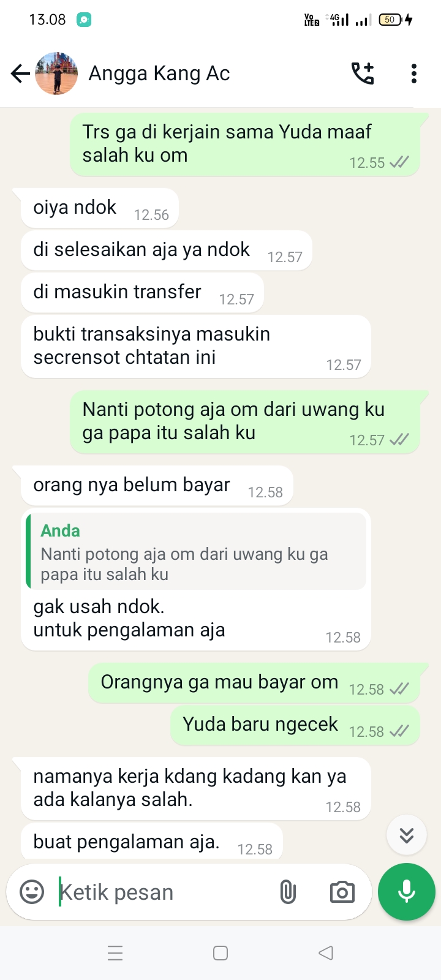The image size is (441, 980).
Task: Select message "Yuda baru ngecek"
Action: coord(295,725)
